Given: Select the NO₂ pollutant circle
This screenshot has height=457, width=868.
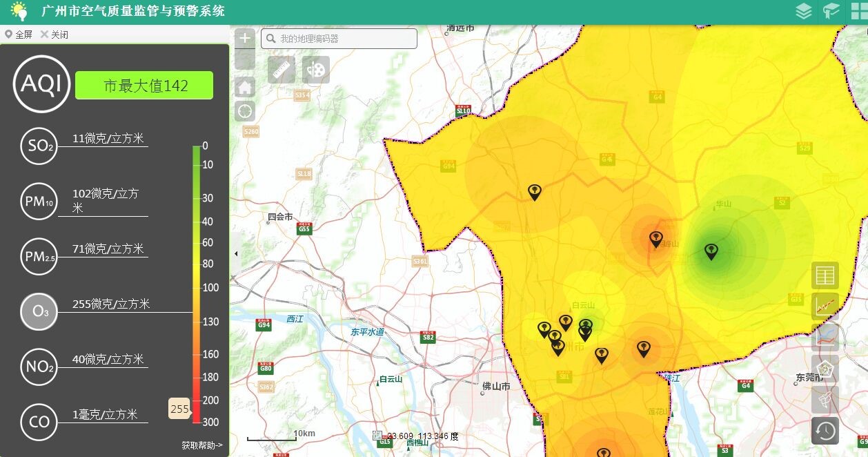Looking at the screenshot, I should tap(39, 367).
